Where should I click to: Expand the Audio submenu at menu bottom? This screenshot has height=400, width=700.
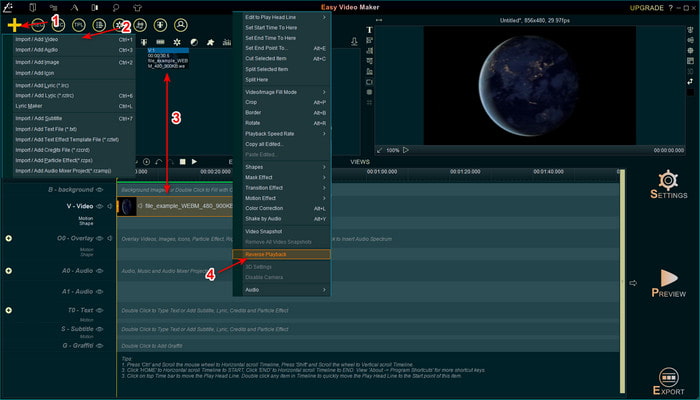click(x=282, y=290)
